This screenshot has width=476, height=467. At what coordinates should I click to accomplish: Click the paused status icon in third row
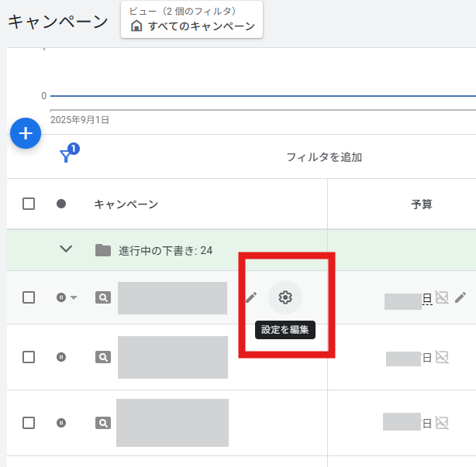61,423
